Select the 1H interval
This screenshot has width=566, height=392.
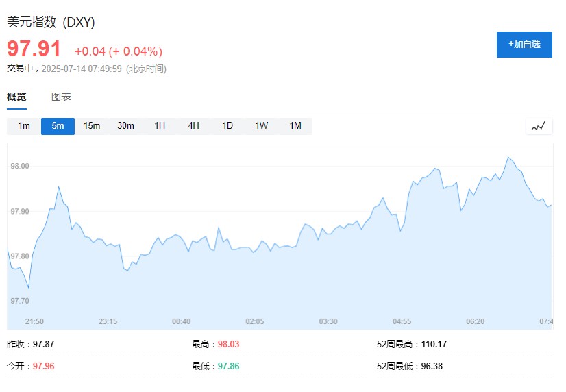tap(160, 126)
